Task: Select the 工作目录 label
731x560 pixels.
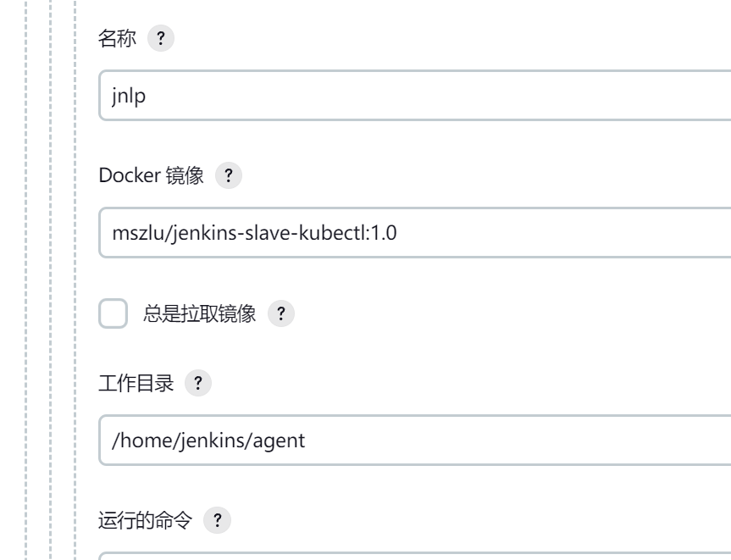Action: pos(136,383)
